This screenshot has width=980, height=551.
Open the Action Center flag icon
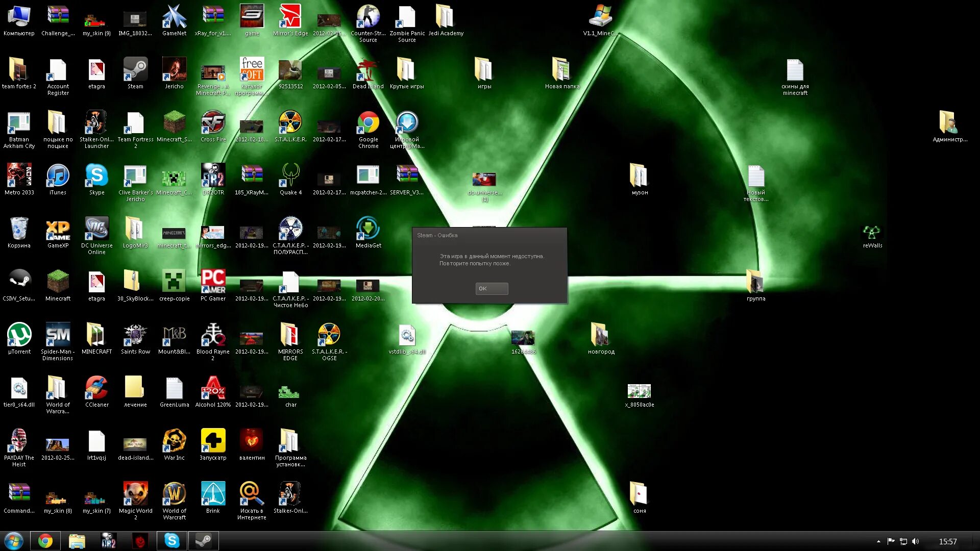[x=891, y=541]
